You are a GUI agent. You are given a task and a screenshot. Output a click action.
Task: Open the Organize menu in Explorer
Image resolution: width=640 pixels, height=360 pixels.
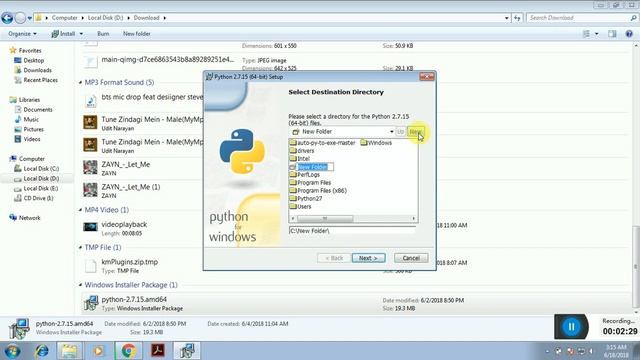(22, 34)
